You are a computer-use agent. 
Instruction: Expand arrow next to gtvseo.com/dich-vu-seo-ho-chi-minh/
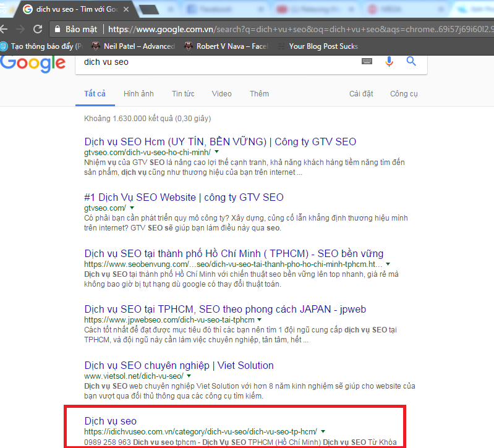coord(217,152)
